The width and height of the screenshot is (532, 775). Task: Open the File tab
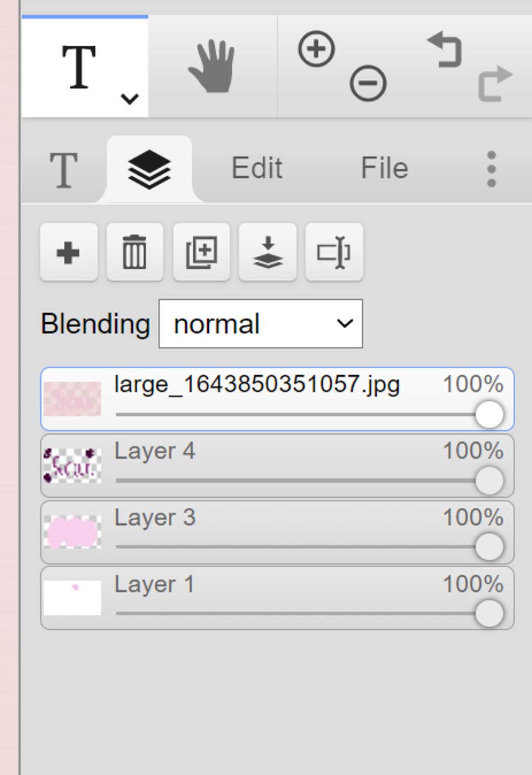384,168
